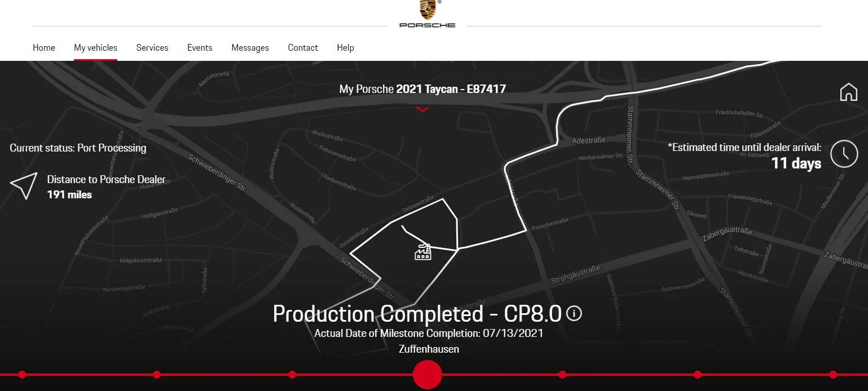Click the home icon on the map
Viewport: 868px width, 391px height.
(x=848, y=91)
